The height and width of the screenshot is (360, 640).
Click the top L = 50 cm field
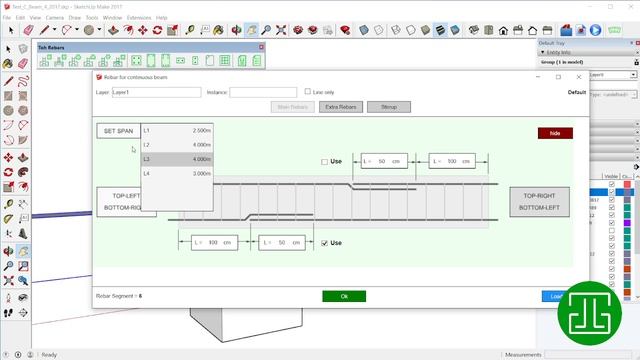(x=384, y=161)
